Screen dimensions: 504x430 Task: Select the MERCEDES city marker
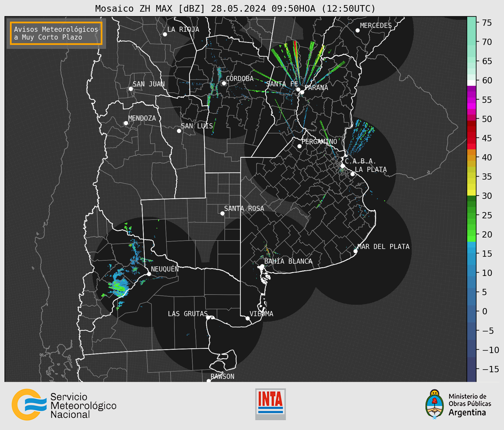(358, 31)
